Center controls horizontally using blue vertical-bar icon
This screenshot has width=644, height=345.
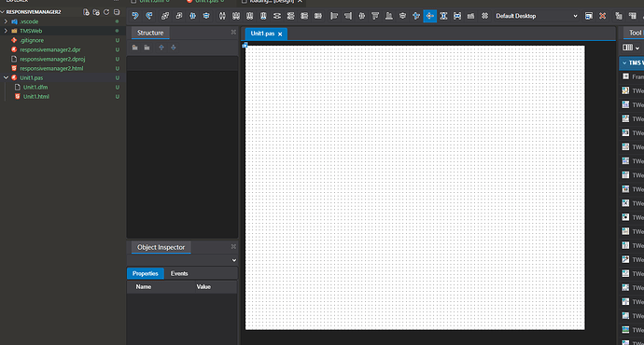[192, 16]
